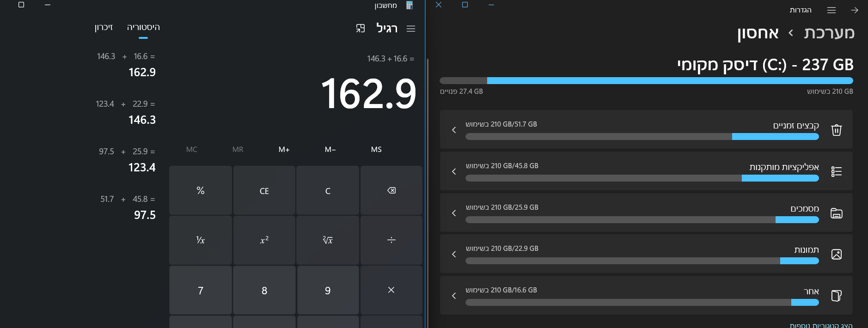Click the Pictures icon in Storage list
The image size is (868, 328).
point(837,254)
